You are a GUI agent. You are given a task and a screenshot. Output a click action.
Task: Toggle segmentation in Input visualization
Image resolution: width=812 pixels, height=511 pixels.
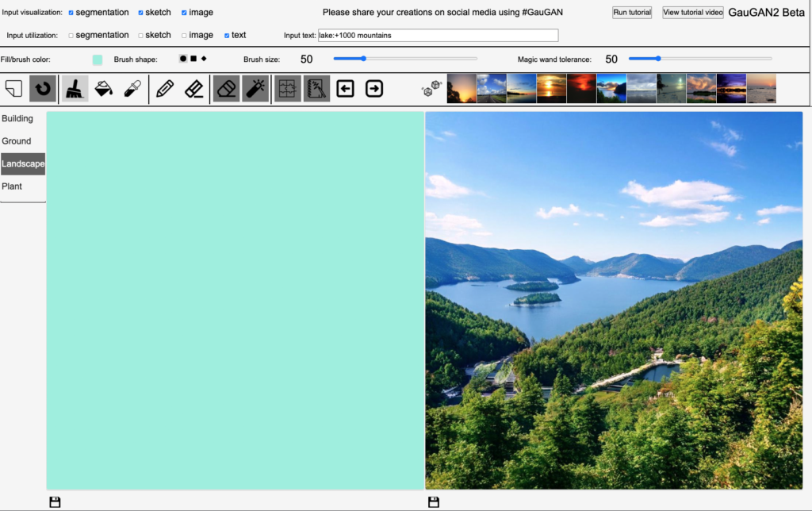point(71,13)
